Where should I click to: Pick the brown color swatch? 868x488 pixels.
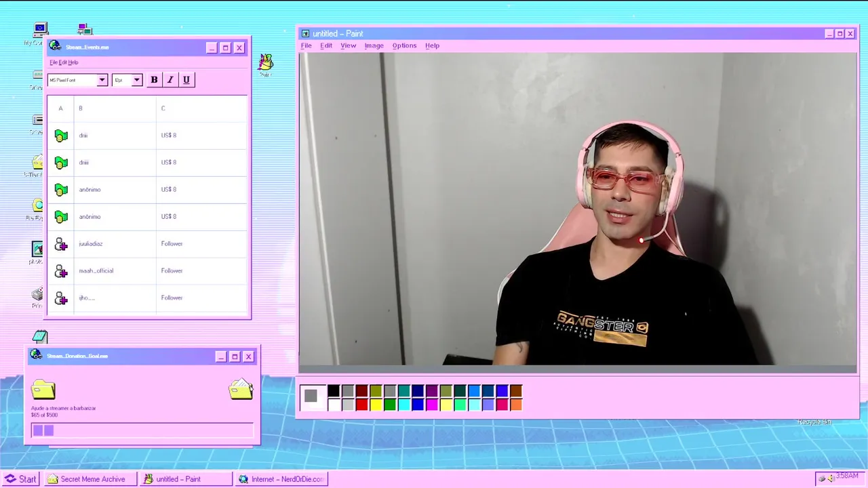click(516, 391)
